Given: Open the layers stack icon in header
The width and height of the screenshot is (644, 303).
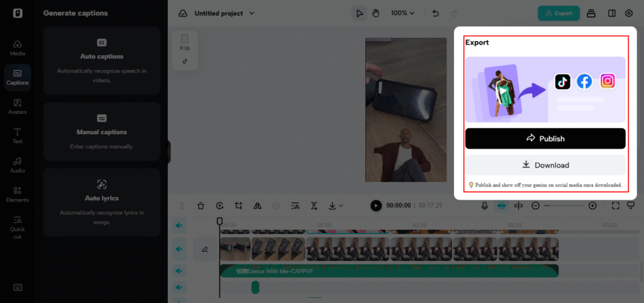Looking at the screenshot, I should click(591, 13).
